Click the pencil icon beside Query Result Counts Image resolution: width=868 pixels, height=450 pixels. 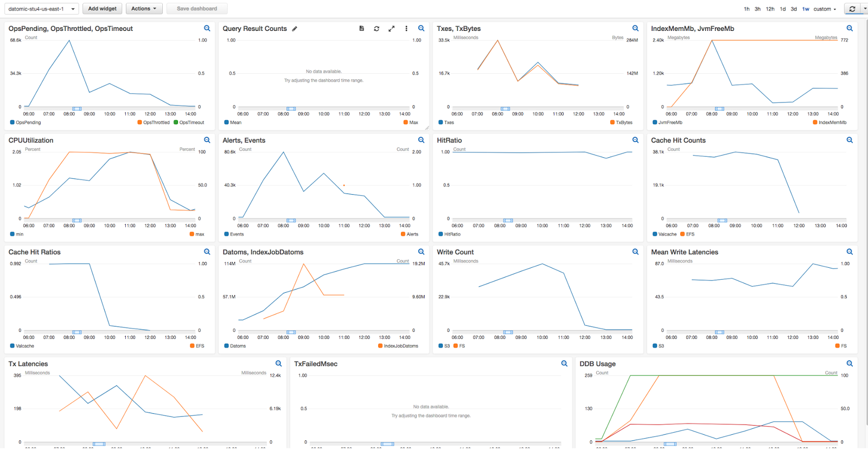tap(295, 29)
